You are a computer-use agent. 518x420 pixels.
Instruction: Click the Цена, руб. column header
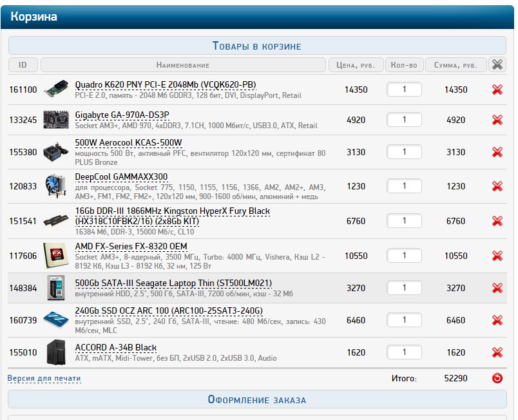tap(356, 64)
